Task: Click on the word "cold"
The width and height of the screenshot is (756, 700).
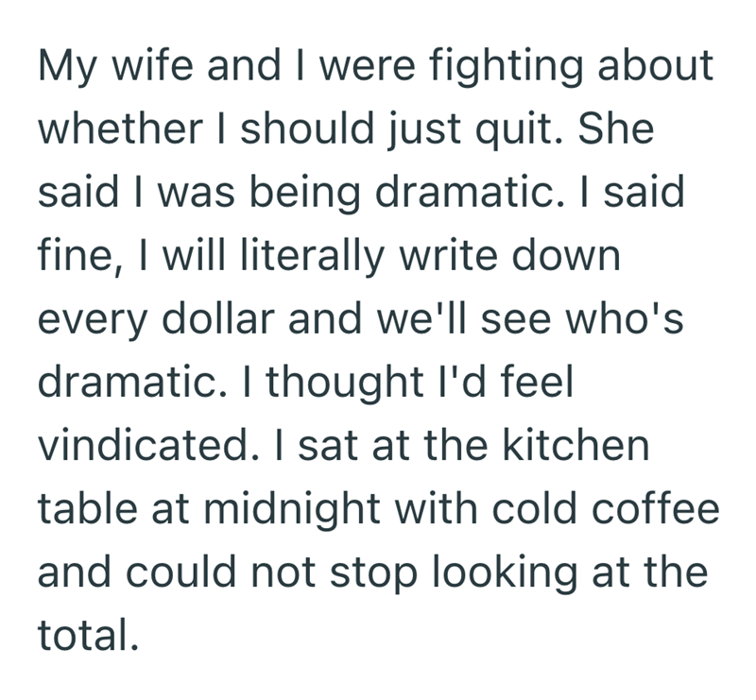Action: (534, 508)
